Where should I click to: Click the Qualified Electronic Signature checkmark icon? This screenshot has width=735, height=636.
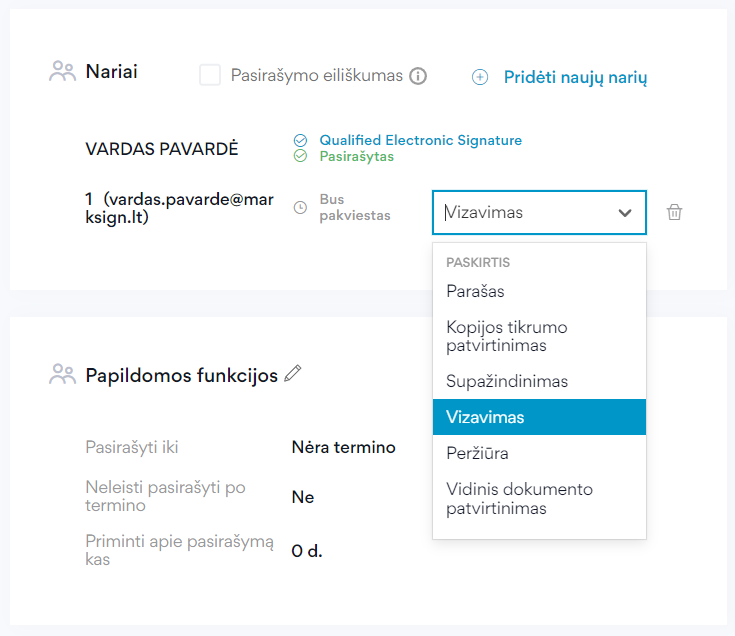[300, 140]
